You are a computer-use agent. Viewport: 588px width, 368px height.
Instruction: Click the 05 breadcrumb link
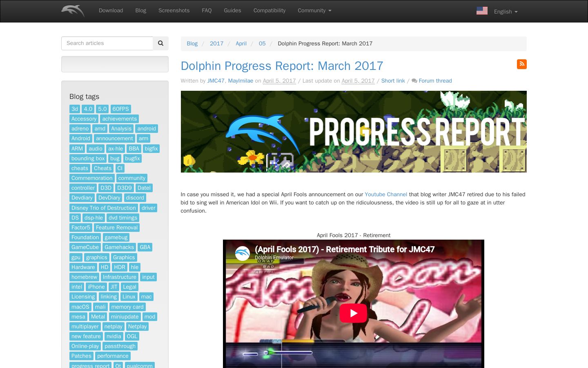[x=262, y=43]
